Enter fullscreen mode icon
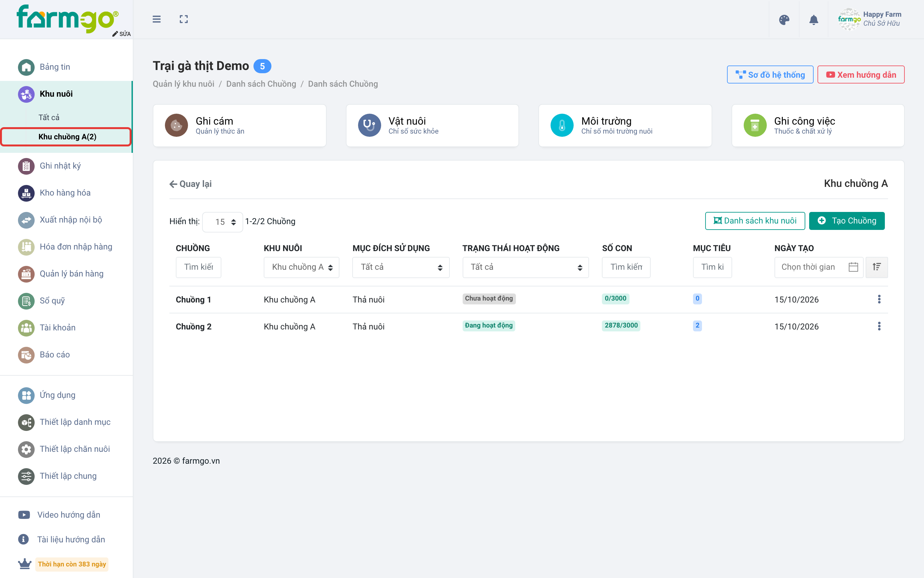 pos(184,19)
